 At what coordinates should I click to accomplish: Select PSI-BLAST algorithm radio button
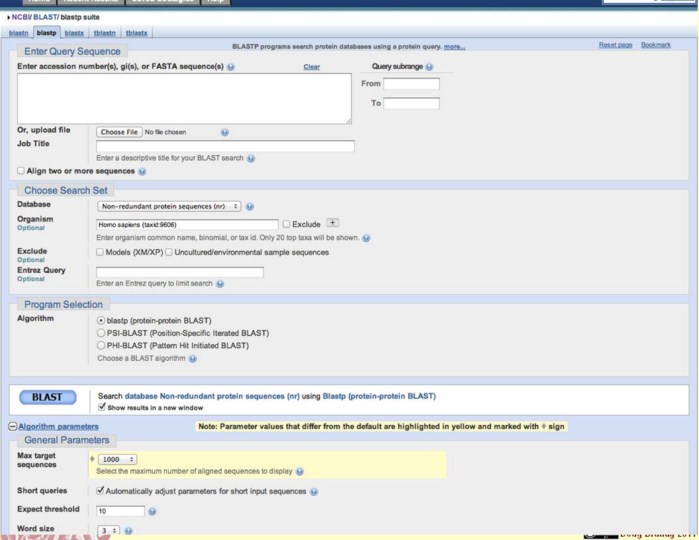(x=100, y=332)
